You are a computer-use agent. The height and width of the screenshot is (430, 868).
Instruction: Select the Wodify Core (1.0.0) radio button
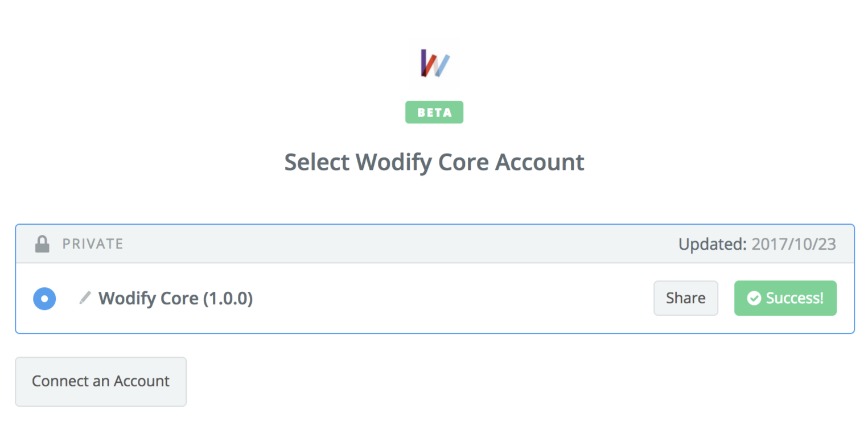point(44,298)
